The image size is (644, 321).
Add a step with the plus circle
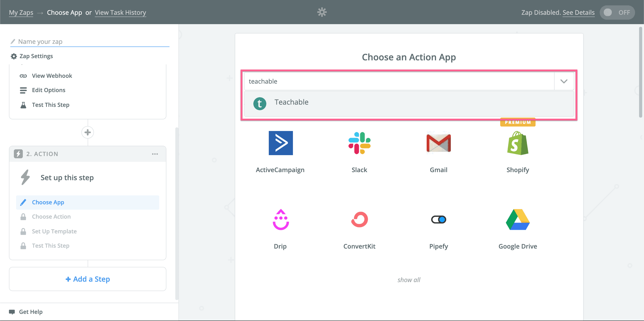tap(87, 132)
